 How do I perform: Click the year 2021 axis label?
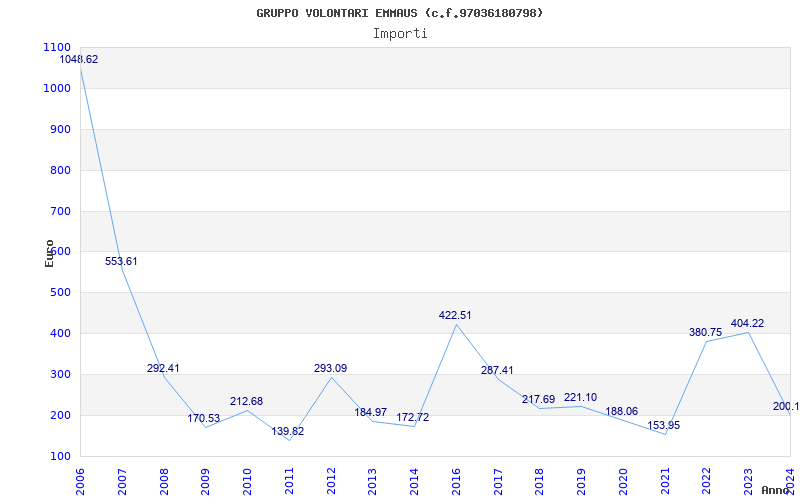(665, 480)
